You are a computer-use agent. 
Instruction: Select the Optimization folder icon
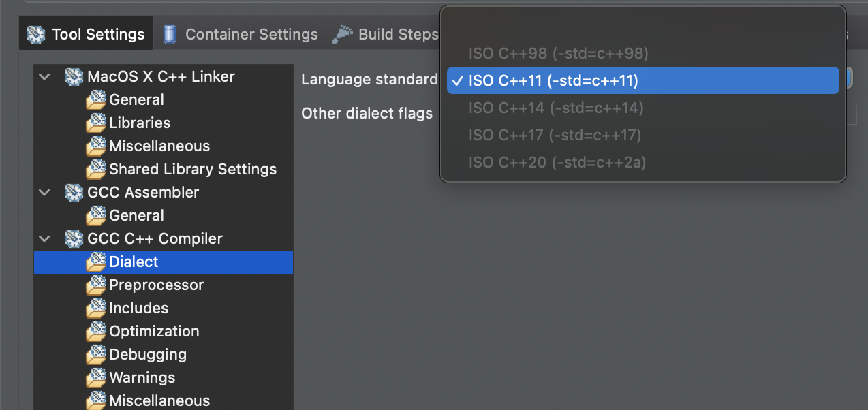click(96, 331)
